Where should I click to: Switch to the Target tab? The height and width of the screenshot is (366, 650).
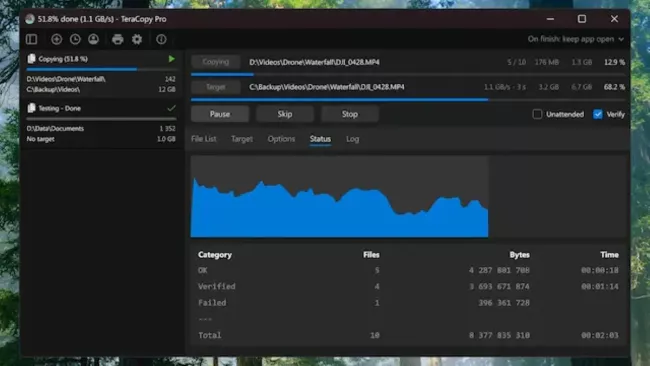point(242,139)
